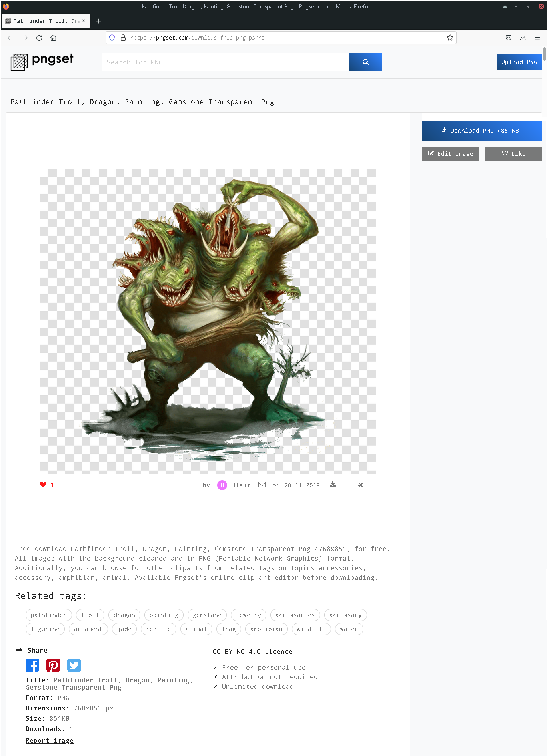Click the troll image preview

[x=208, y=321]
